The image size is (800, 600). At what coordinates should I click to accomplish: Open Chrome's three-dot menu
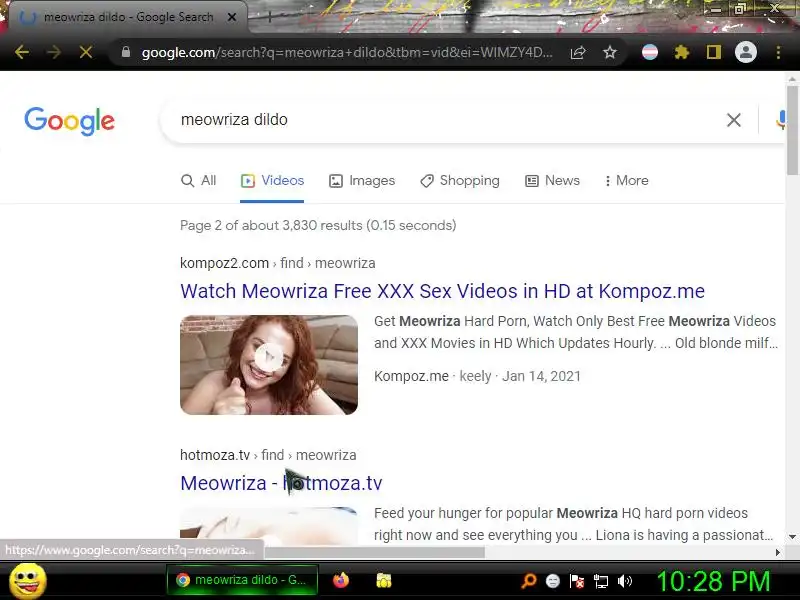point(778,52)
